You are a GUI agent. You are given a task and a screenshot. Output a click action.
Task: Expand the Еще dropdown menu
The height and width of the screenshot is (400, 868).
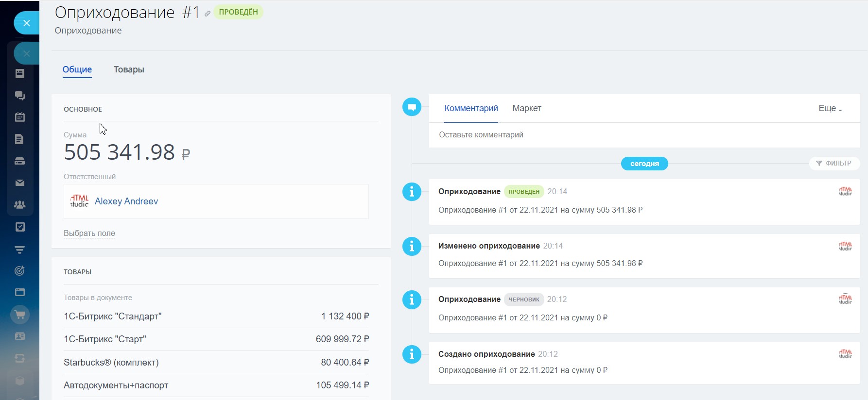click(x=830, y=108)
